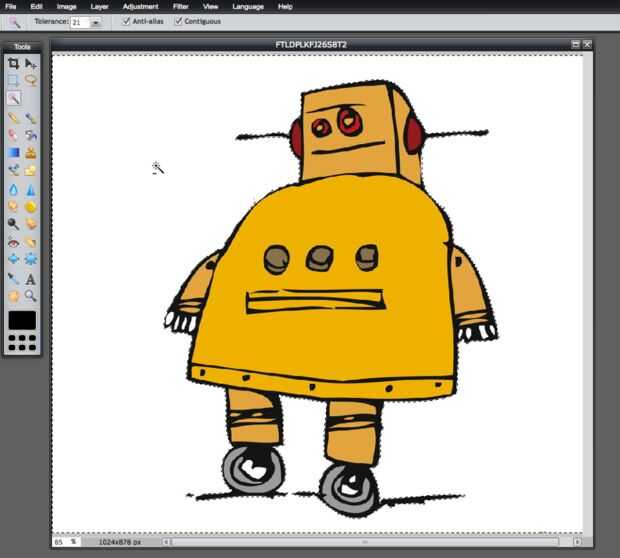Select the Lasso tool
Viewport: 620px width, 558px height.
[30, 80]
